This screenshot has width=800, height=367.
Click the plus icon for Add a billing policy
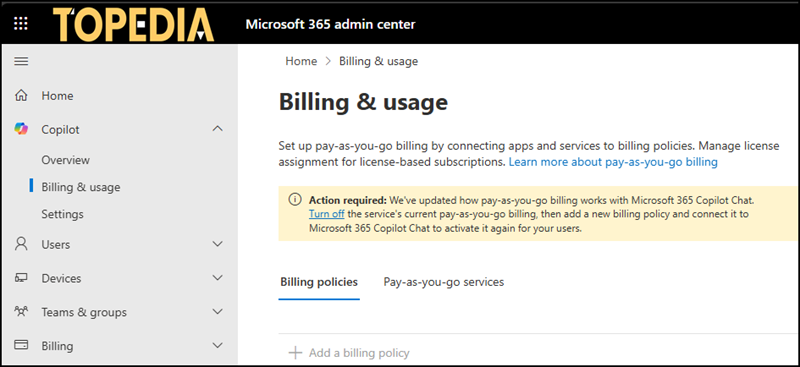[295, 353]
